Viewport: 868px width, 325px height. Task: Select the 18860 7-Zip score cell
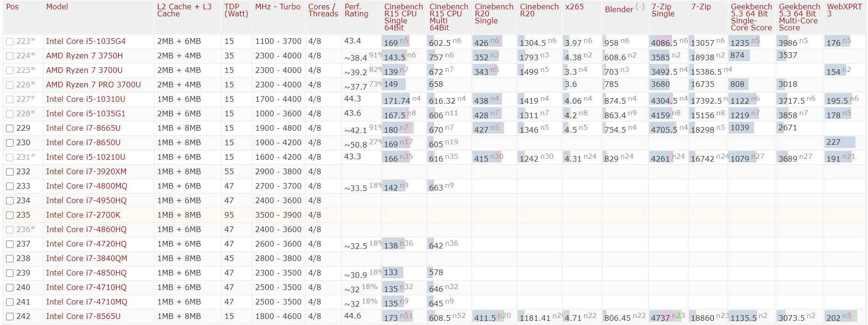pos(702,318)
